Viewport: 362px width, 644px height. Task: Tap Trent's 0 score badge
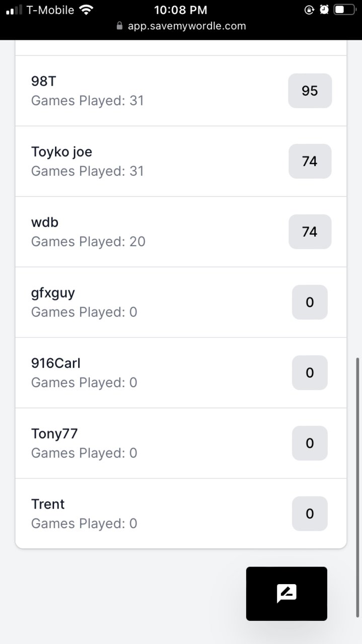pyautogui.click(x=310, y=514)
